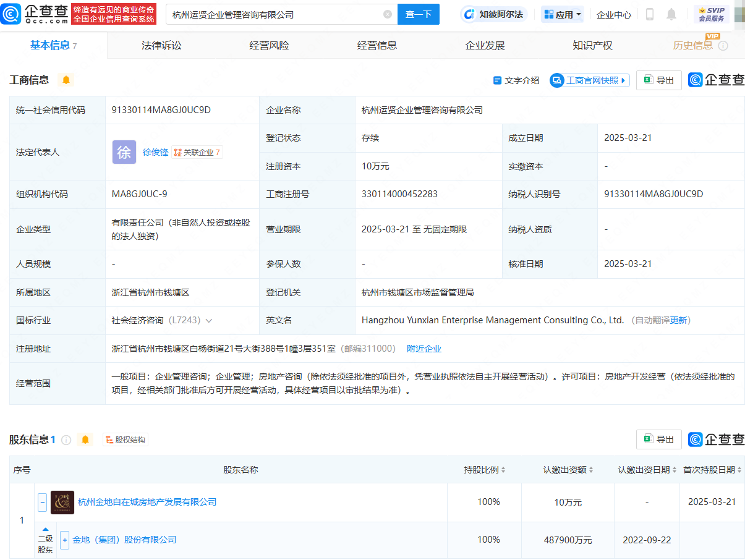
Task: Expand the 金地（集团）股份有限公司 row
Action: click(x=64, y=540)
